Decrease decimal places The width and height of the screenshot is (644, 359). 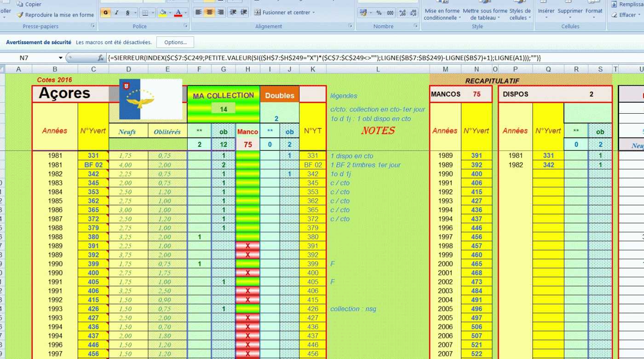coord(413,12)
